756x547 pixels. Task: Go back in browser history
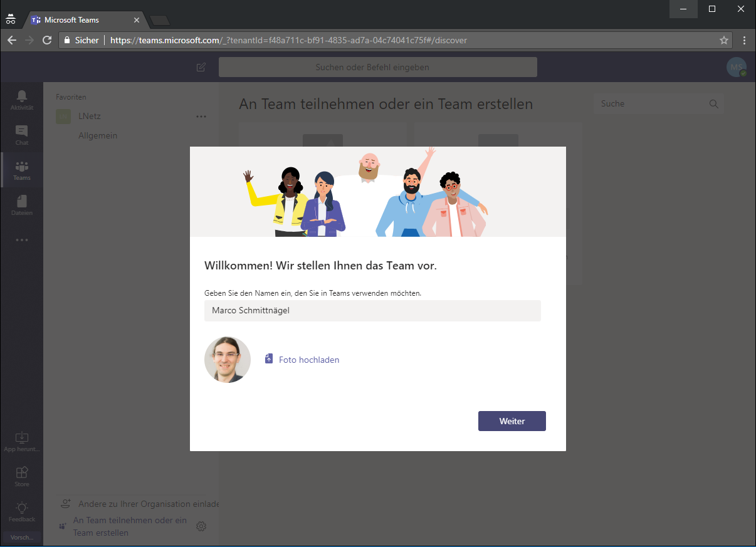12,40
